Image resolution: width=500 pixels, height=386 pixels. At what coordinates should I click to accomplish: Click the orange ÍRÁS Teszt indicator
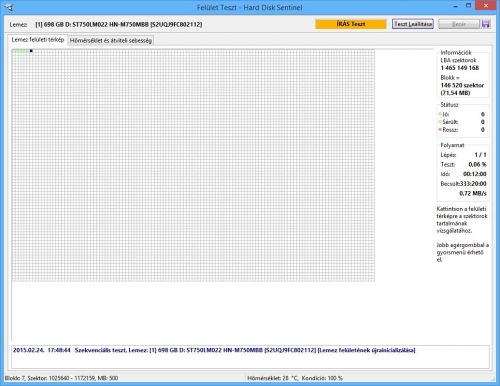(351, 24)
